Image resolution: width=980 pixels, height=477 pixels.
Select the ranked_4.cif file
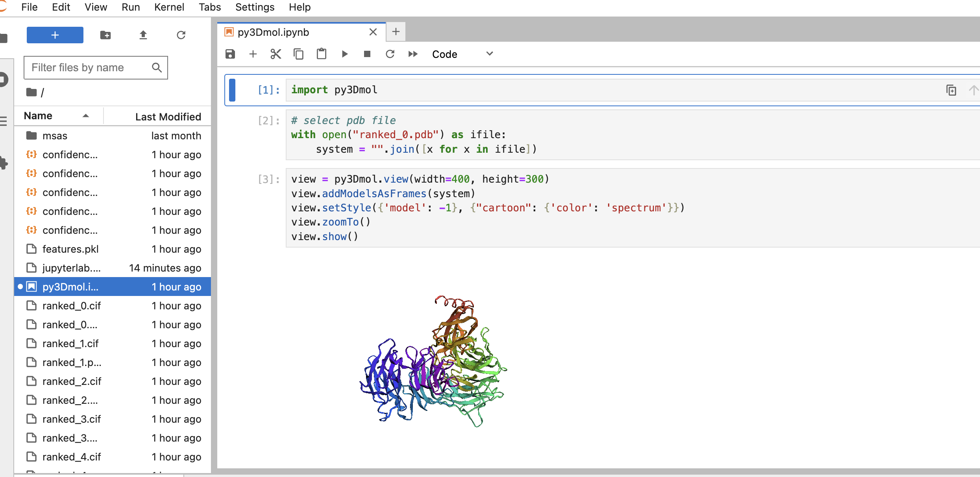113,457
